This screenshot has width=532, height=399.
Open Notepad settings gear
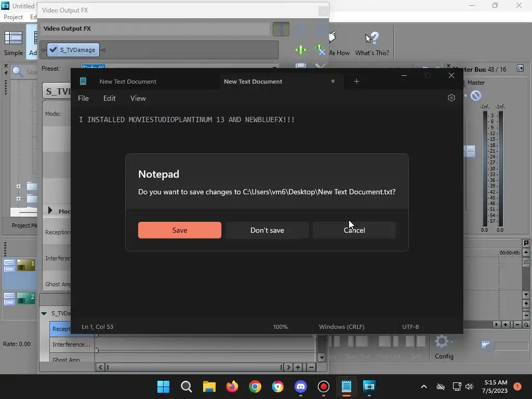pos(451,98)
